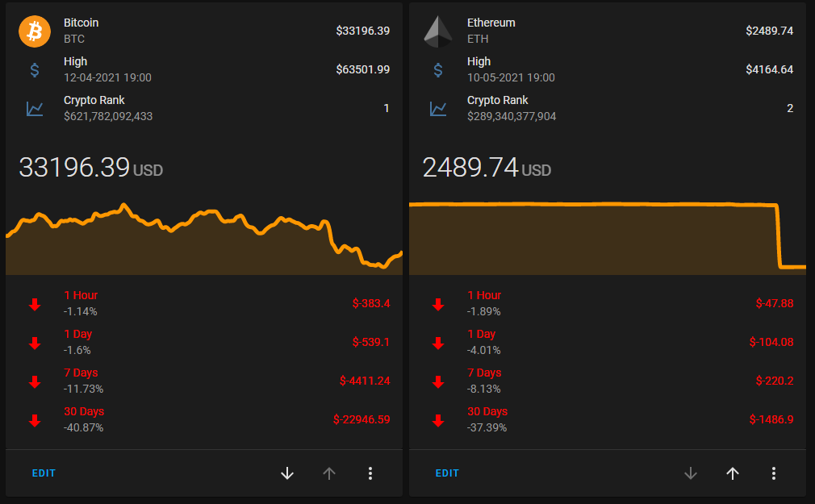Click the red down arrow for Bitcoin 30 Days

[x=35, y=420]
